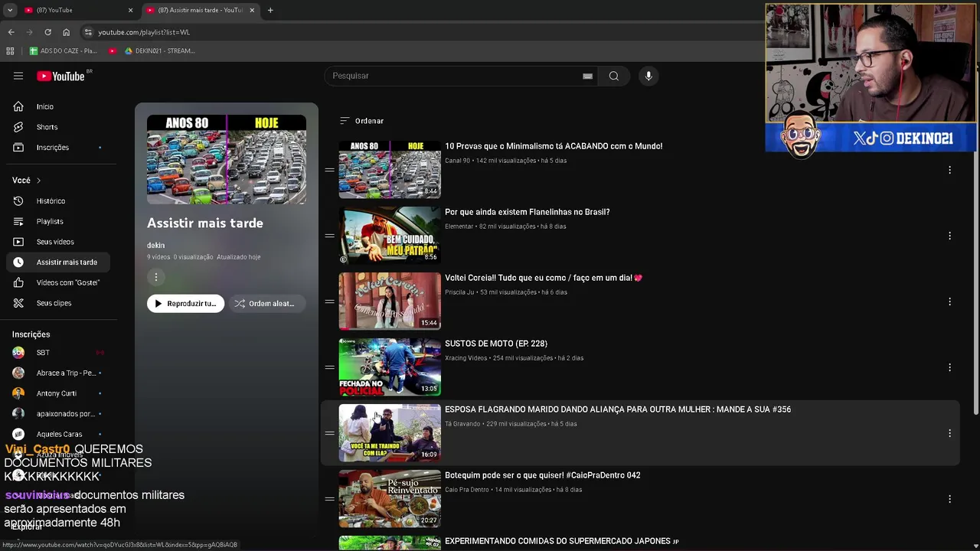Screen dimensions: 980x551
Task: Click the Início home icon in sidebar
Action: [x=18, y=106]
